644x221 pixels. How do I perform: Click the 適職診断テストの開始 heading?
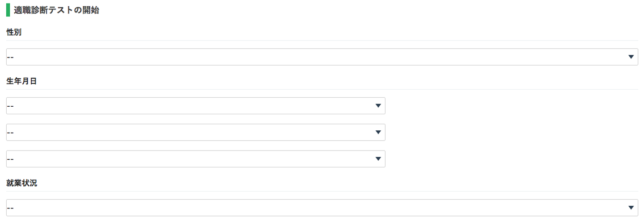[56, 10]
